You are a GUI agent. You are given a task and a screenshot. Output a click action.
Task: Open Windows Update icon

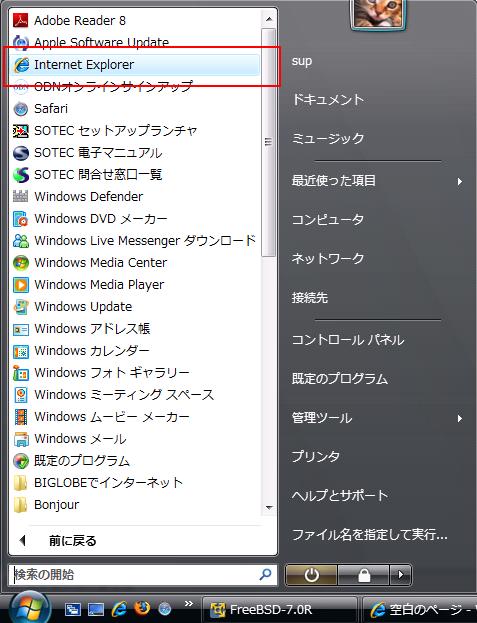tap(20, 306)
